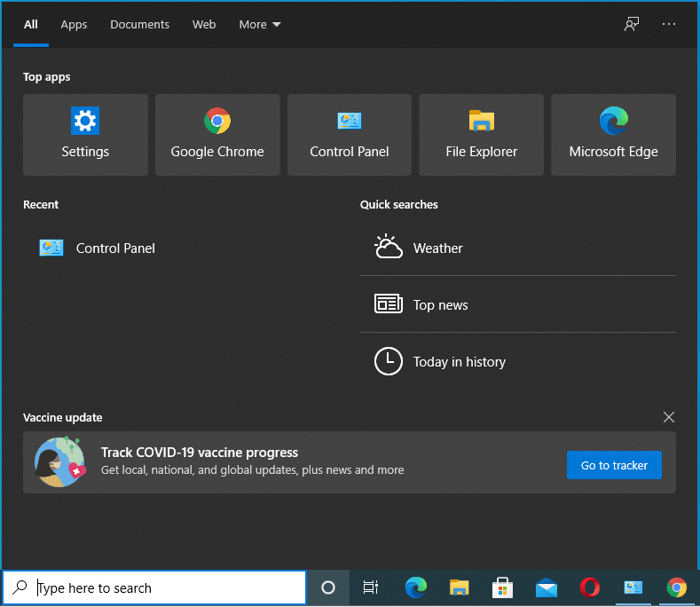Screen dimensions: 700x607
Task: Open the three-dot options menu
Action: [669, 24]
